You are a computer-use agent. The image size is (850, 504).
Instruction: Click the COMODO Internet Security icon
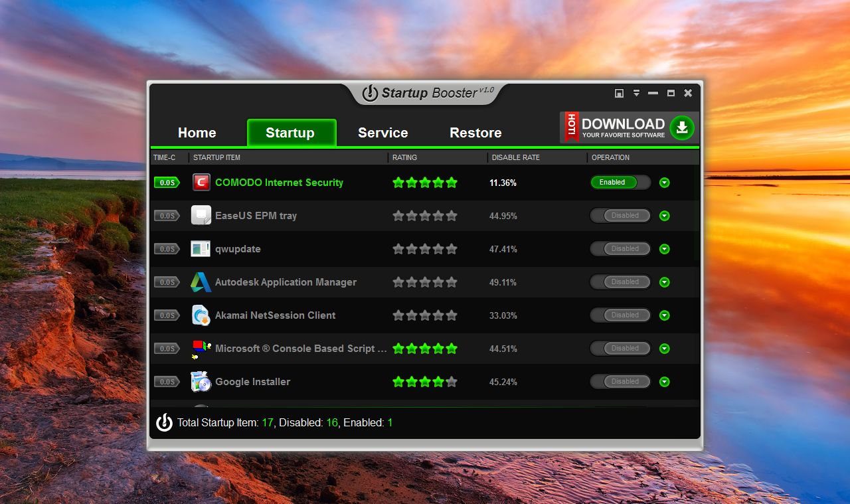201,182
